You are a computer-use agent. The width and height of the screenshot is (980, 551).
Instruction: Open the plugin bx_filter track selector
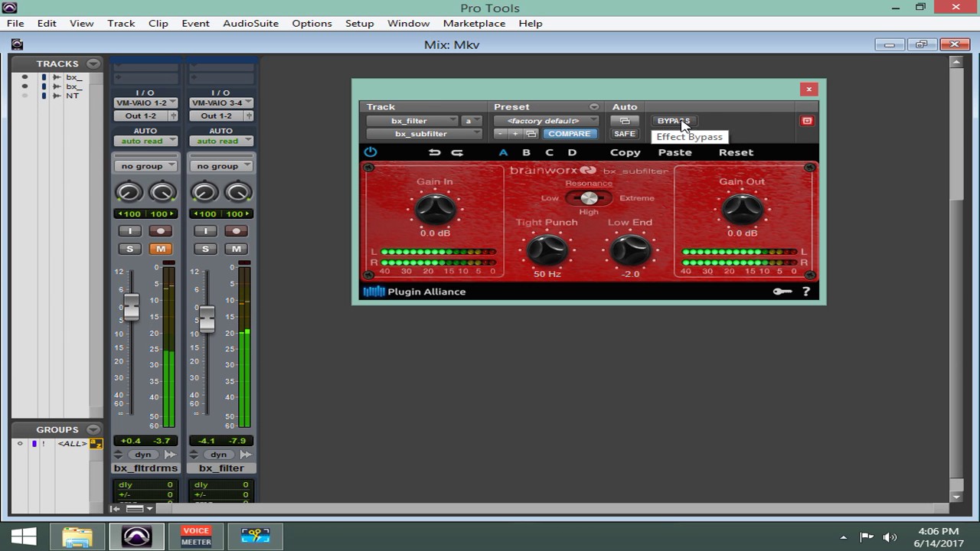click(x=412, y=121)
